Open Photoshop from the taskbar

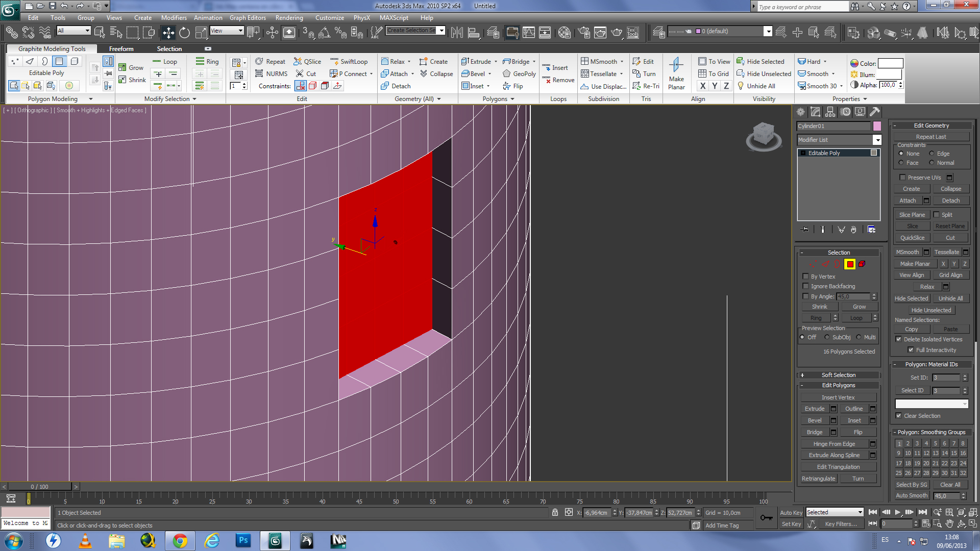point(243,540)
